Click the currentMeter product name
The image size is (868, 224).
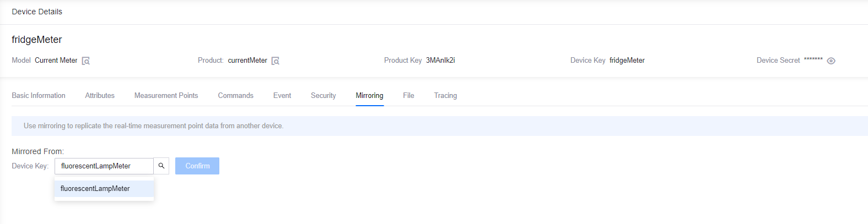[x=247, y=61]
